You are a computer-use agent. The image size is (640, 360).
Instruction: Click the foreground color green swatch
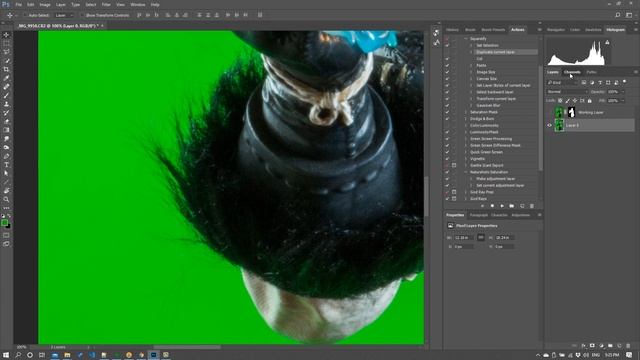[4, 223]
